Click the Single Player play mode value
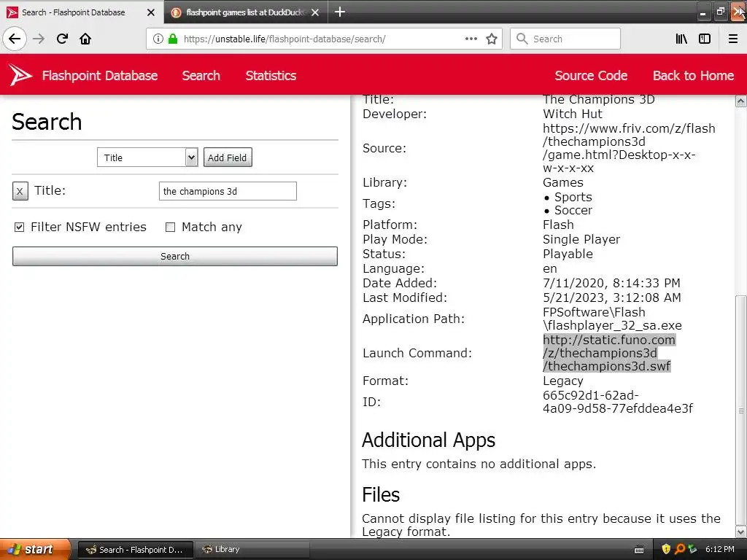Viewport: 747px width, 560px height. pos(581,239)
